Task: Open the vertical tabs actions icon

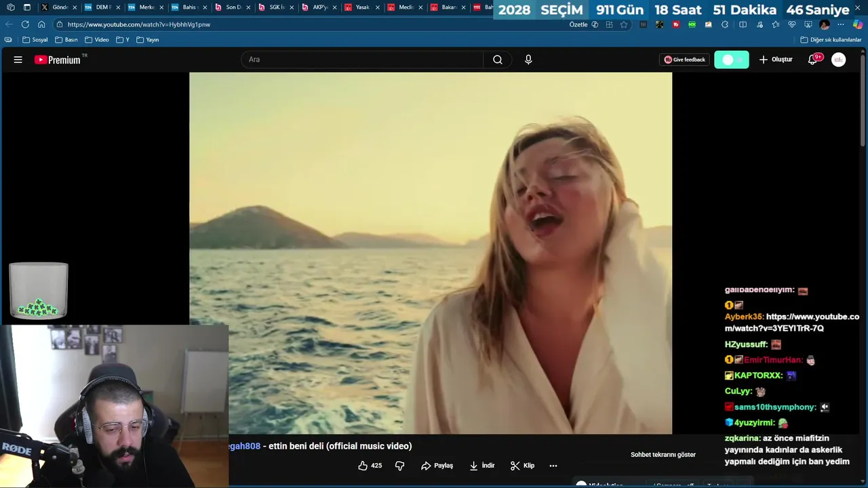Action: coord(27,7)
